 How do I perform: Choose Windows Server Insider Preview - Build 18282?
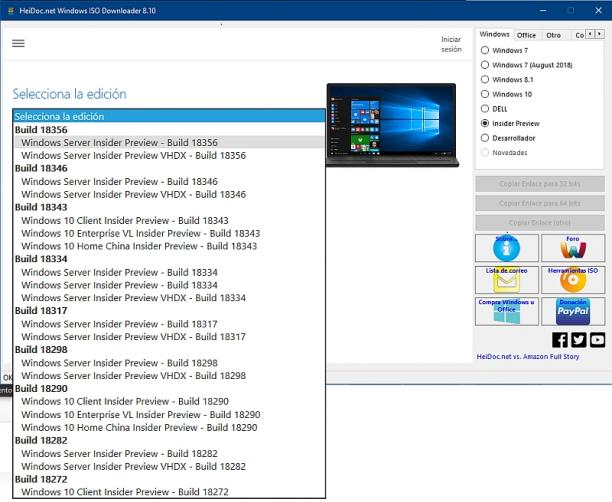(x=169, y=454)
